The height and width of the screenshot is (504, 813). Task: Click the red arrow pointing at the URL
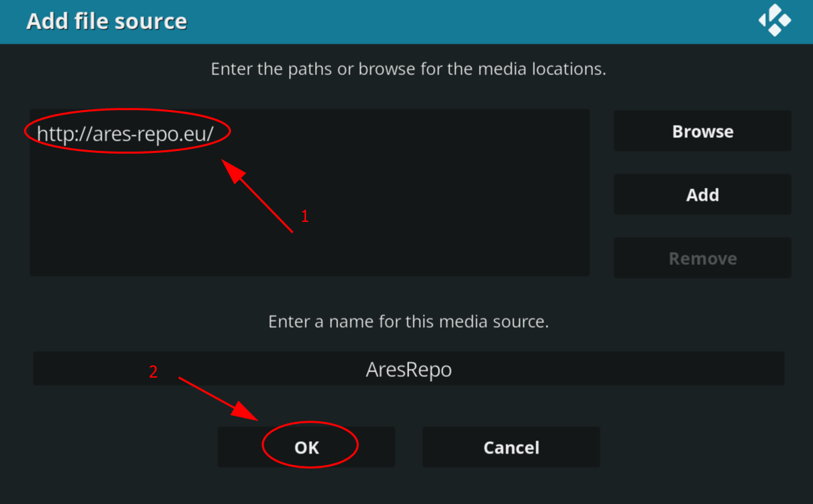(x=257, y=195)
